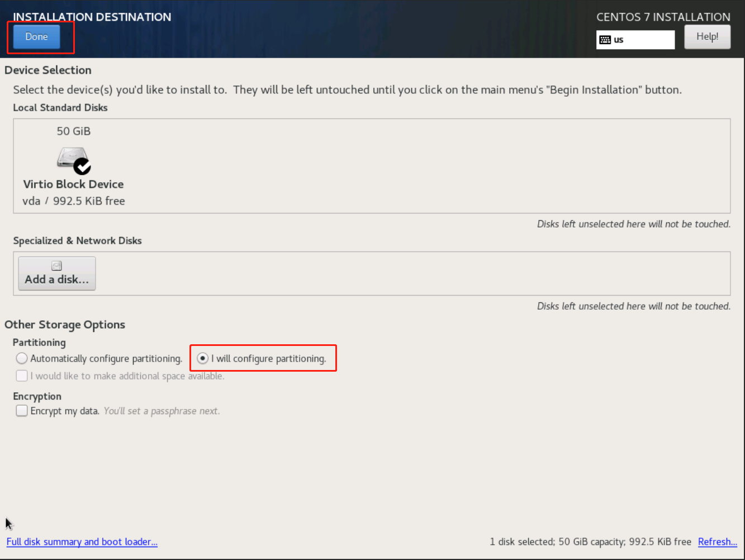
Task: Click the Done button
Action: (x=36, y=37)
